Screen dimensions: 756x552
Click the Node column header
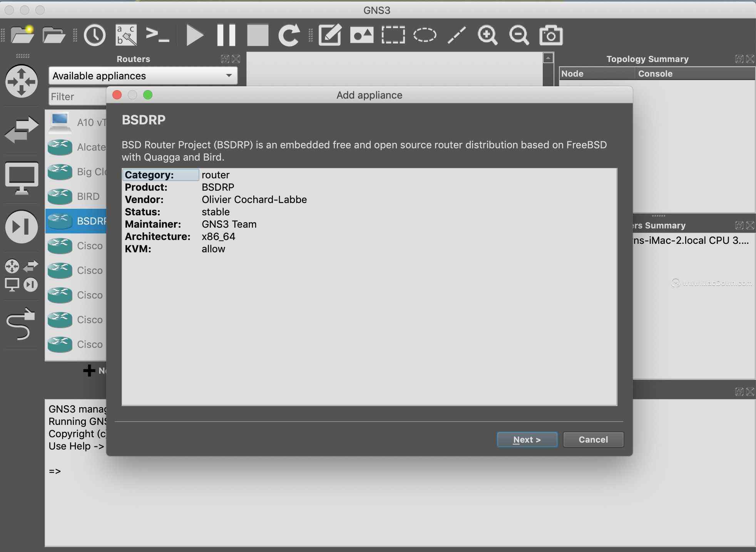[x=597, y=74]
